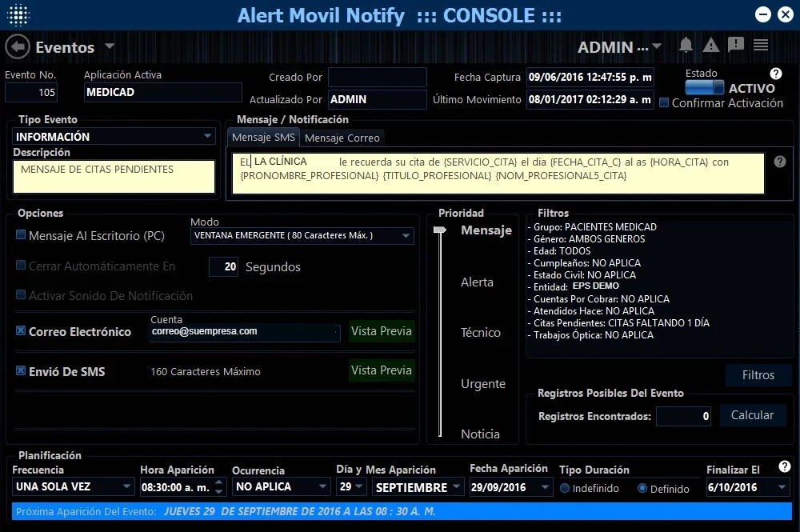Decrease Hora Aparición with down arrow

(218, 491)
